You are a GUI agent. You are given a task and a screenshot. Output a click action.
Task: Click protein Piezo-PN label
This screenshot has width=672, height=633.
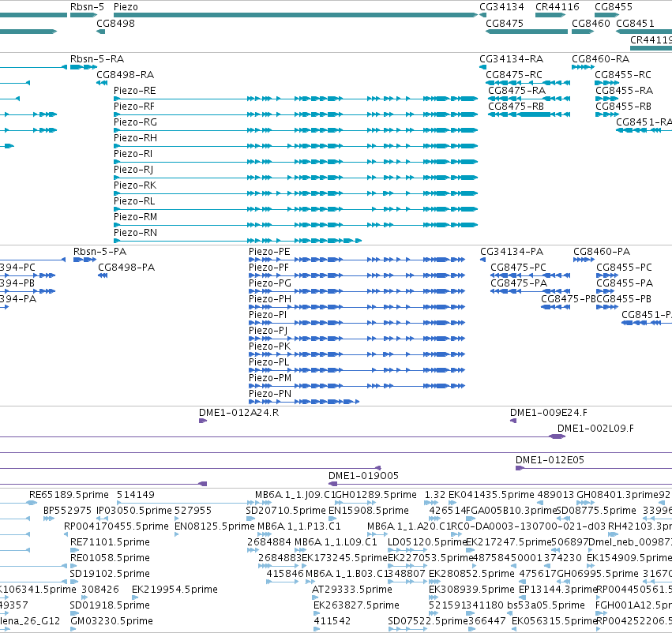(x=270, y=394)
